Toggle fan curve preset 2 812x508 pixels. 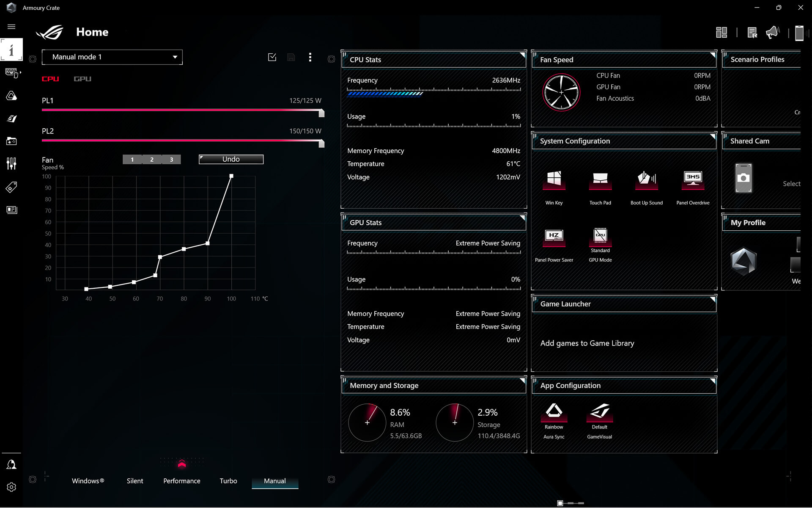tap(152, 159)
